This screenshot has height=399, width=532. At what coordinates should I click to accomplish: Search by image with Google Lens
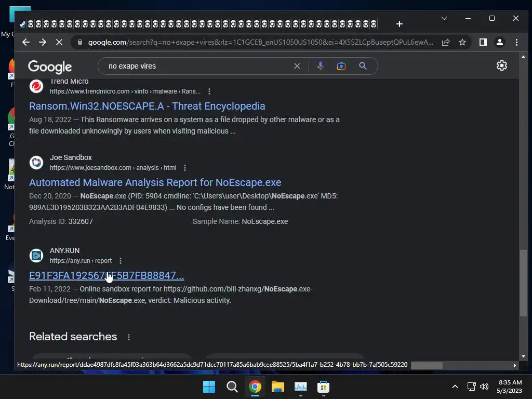coord(341,66)
